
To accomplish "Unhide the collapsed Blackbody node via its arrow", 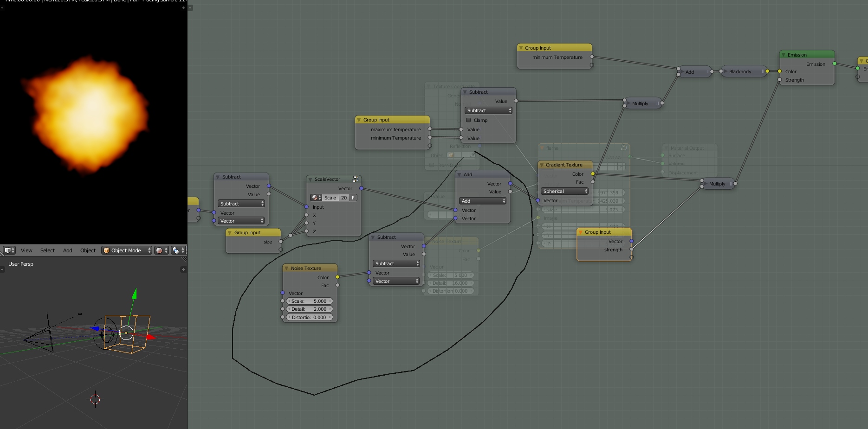I will click(x=725, y=71).
